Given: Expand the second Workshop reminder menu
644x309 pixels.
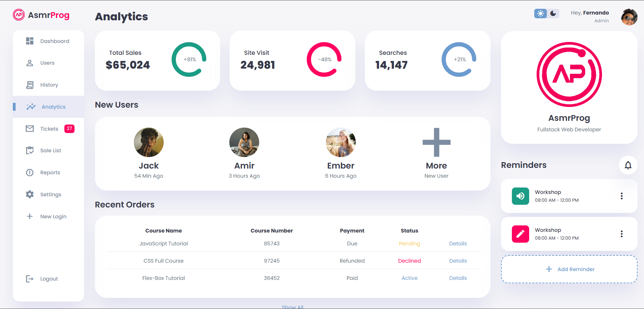Looking at the screenshot, I should pyautogui.click(x=622, y=234).
